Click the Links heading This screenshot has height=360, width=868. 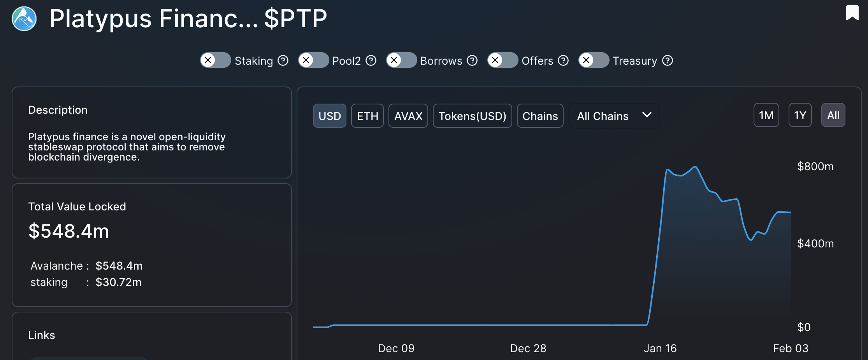coord(42,335)
